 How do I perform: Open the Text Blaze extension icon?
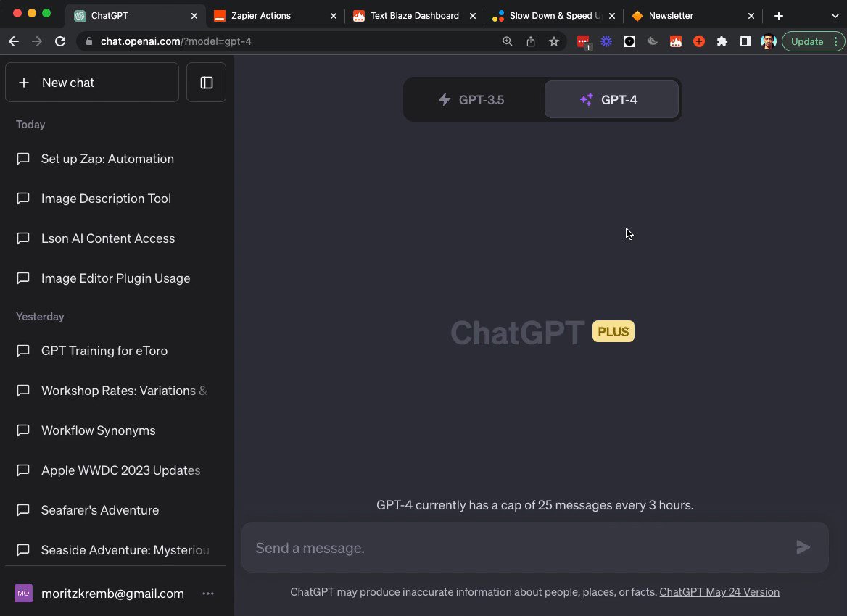click(676, 41)
